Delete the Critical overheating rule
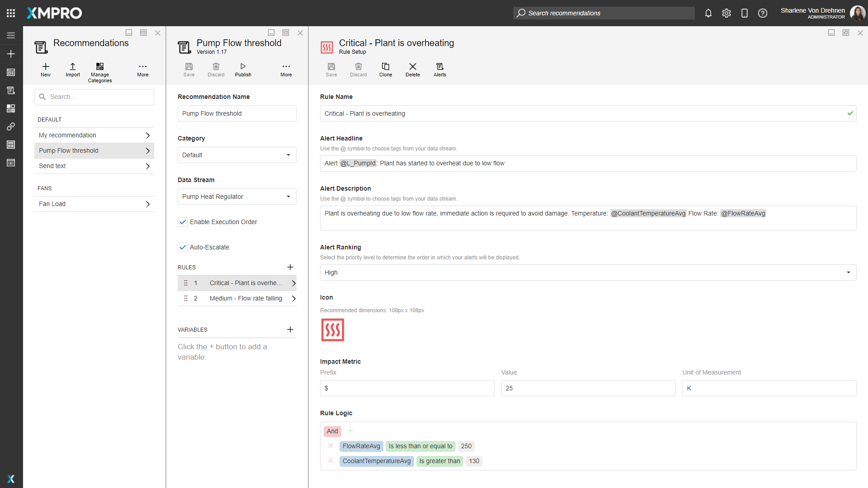Image resolution: width=868 pixels, height=488 pixels. 413,70
